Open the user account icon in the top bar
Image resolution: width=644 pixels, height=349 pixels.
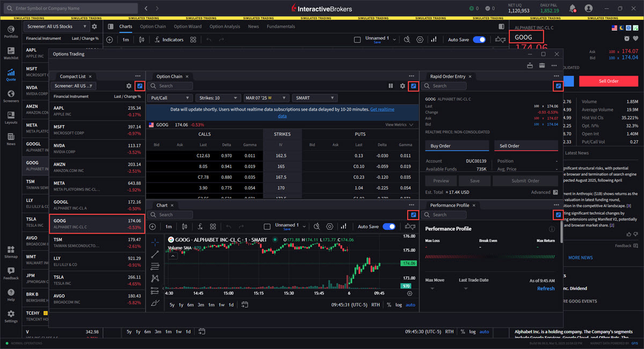(589, 9)
